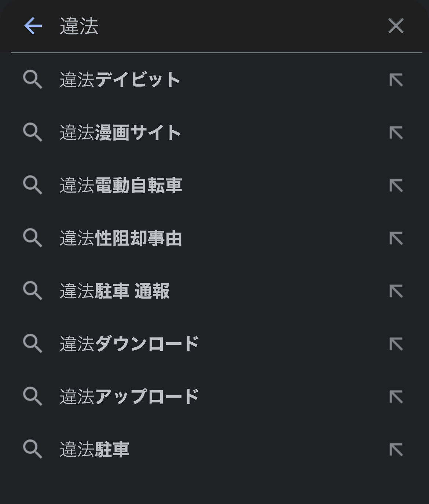This screenshot has width=429, height=504.
Task: Search for 違法駐車 from the last suggestion
Action: pyautogui.click(x=95, y=450)
